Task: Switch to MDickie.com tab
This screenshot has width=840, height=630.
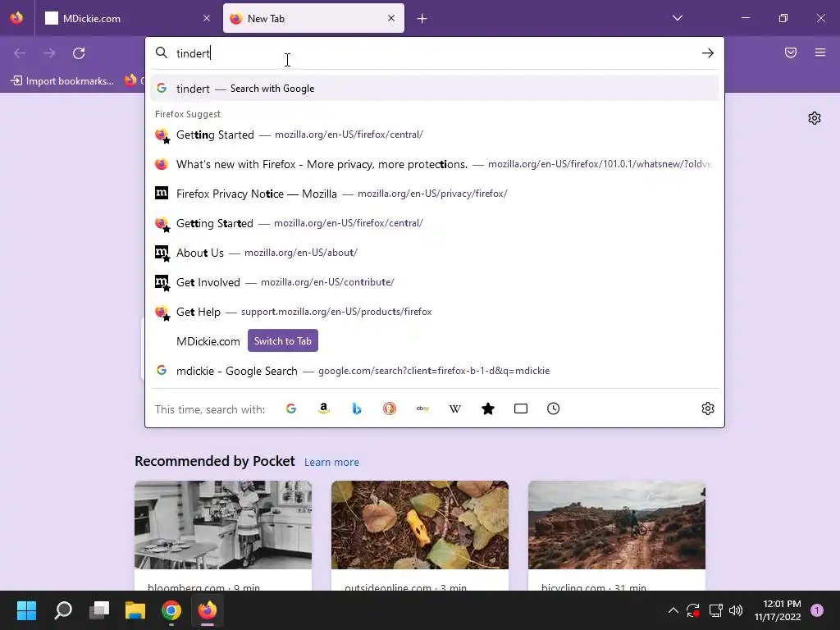Action: 127,18
